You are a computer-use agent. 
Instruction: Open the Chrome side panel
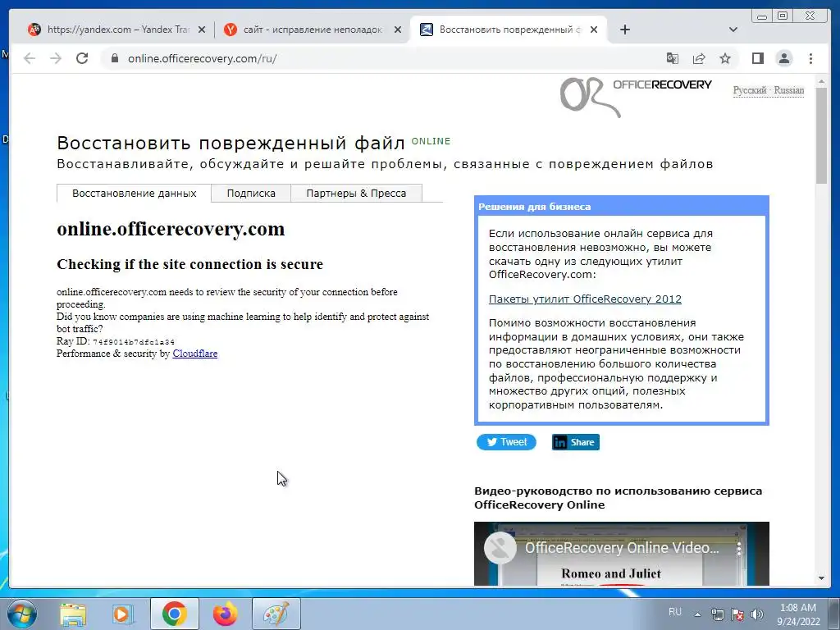(757, 58)
